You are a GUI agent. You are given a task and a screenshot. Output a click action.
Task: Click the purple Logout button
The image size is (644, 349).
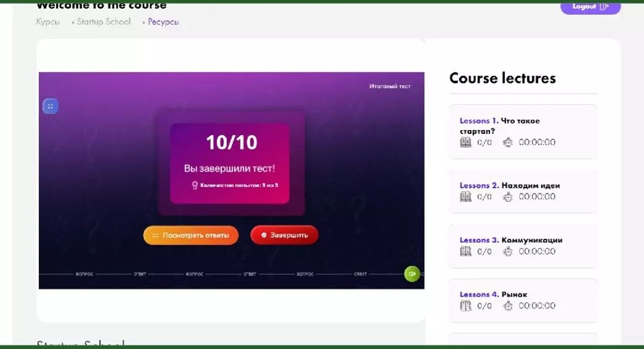click(590, 7)
